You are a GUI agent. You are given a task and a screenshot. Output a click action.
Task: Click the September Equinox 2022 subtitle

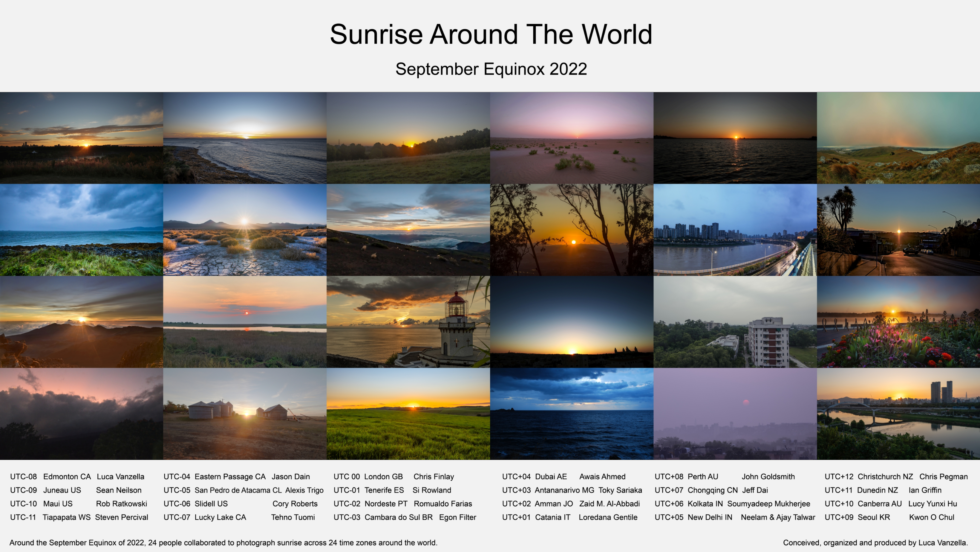[491, 69]
